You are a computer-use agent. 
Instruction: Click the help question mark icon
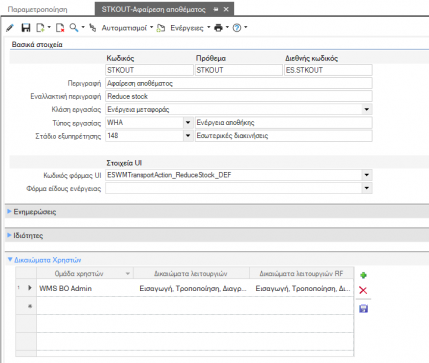237,28
